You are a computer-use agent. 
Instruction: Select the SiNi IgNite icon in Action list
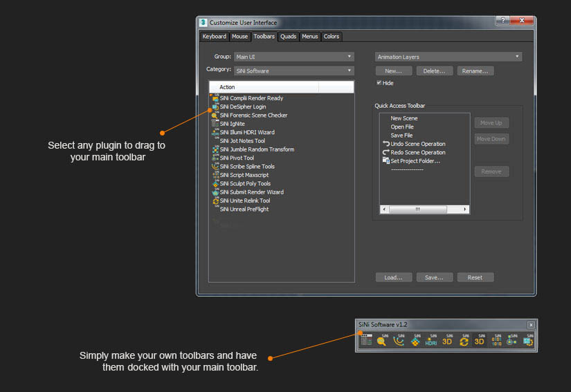coord(215,124)
